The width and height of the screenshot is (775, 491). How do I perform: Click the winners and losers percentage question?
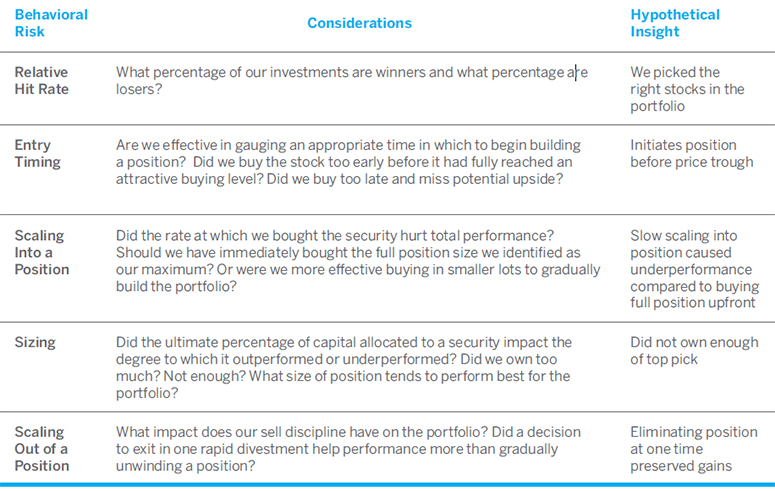(351, 80)
